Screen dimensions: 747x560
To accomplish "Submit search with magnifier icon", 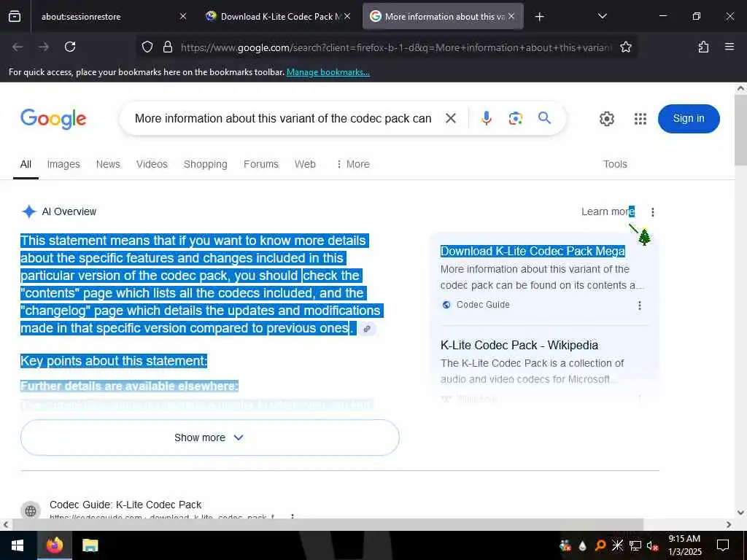I will [x=544, y=117].
